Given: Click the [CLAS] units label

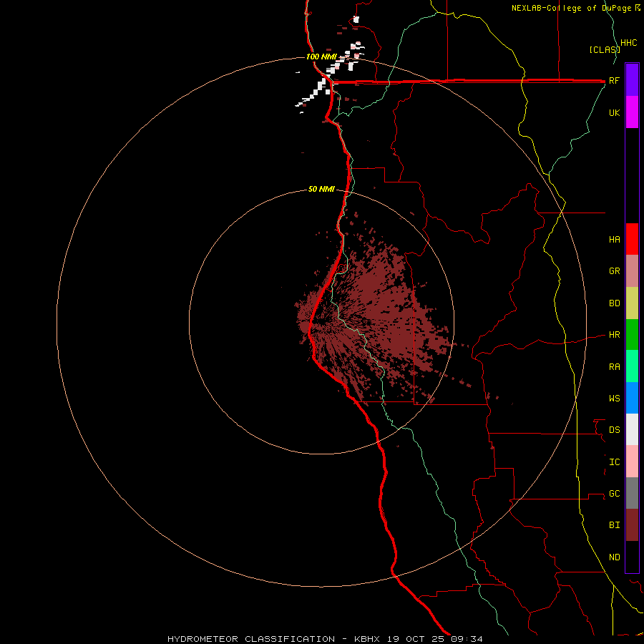Looking at the screenshot, I should coord(605,49).
